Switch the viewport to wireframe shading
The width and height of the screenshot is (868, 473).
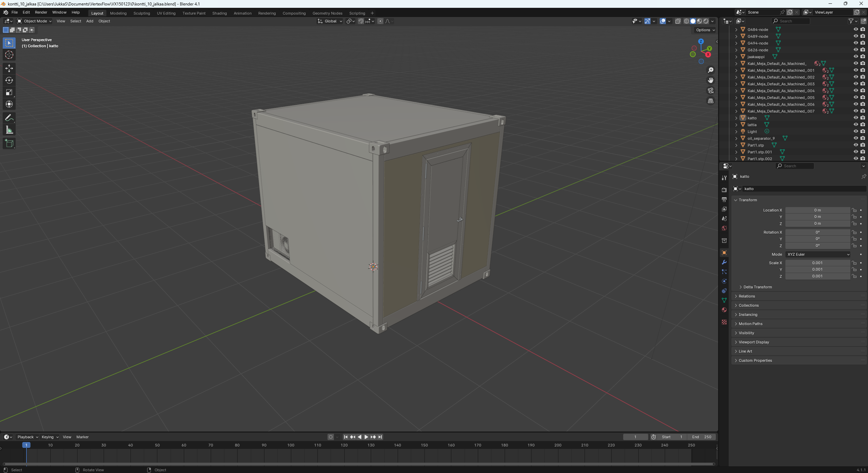[x=686, y=21]
